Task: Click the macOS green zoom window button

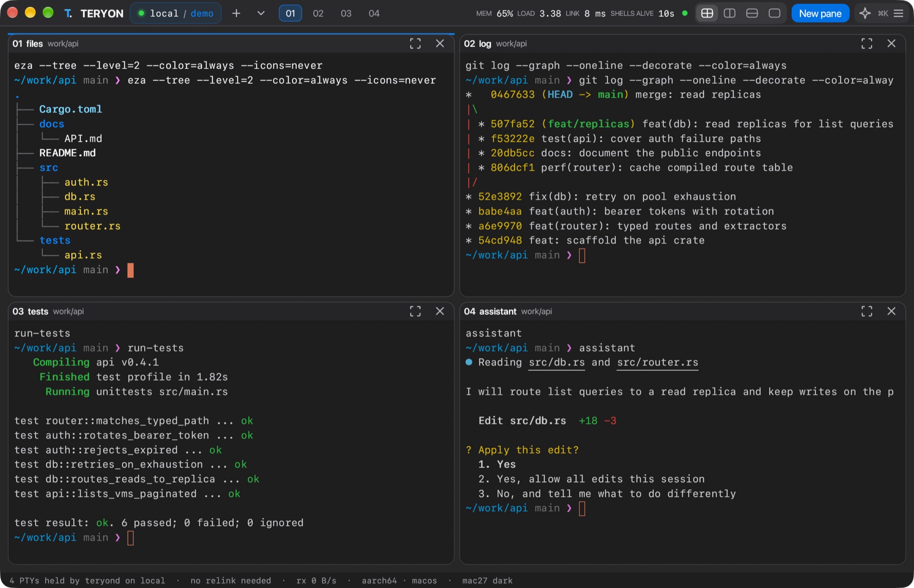Action: [x=48, y=13]
